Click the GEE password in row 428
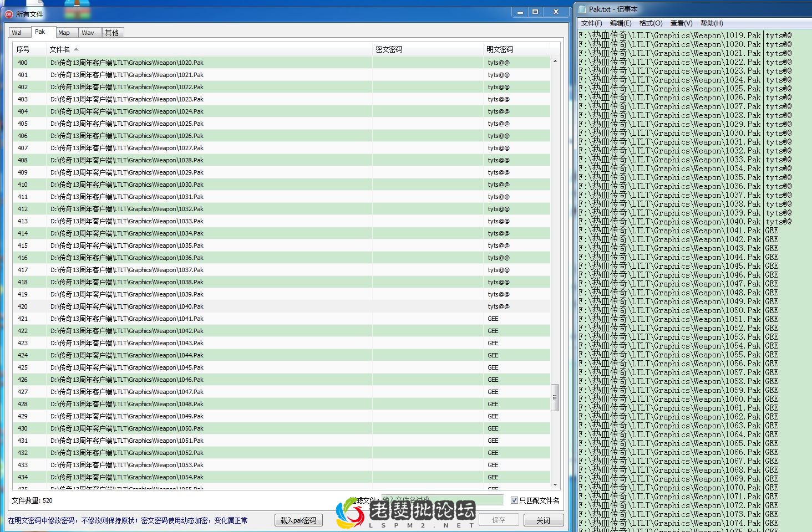Image resolution: width=812 pixels, height=532 pixels. (493, 404)
